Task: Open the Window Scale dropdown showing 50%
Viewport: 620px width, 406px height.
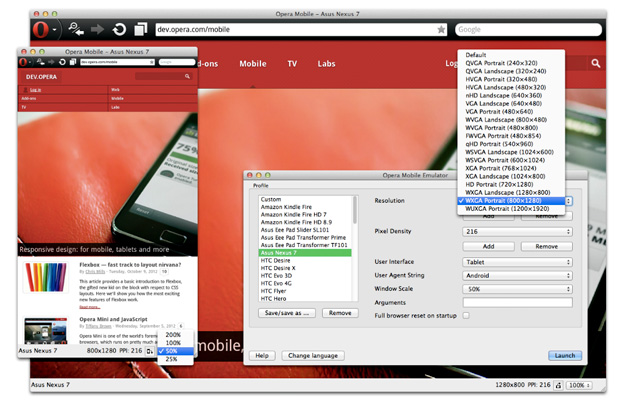Action: click(x=517, y=289)
